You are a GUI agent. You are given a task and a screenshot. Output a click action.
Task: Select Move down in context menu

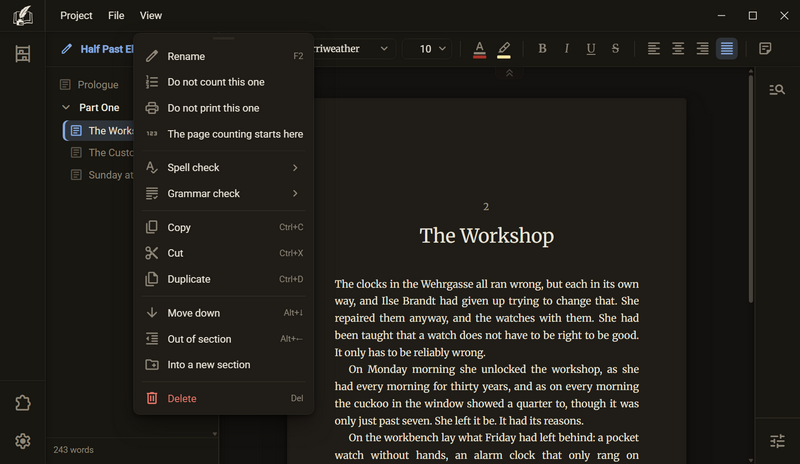coord(223,313)
